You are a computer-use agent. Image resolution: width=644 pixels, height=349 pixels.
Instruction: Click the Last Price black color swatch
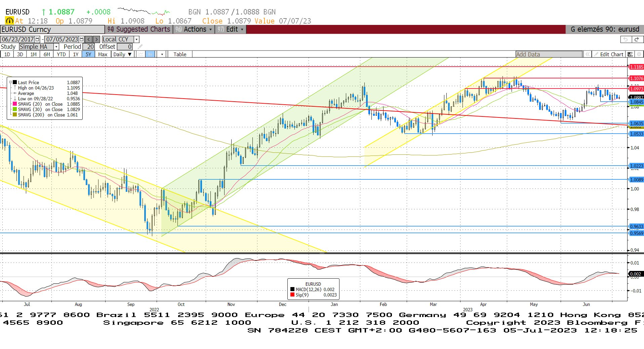[15, 82]
